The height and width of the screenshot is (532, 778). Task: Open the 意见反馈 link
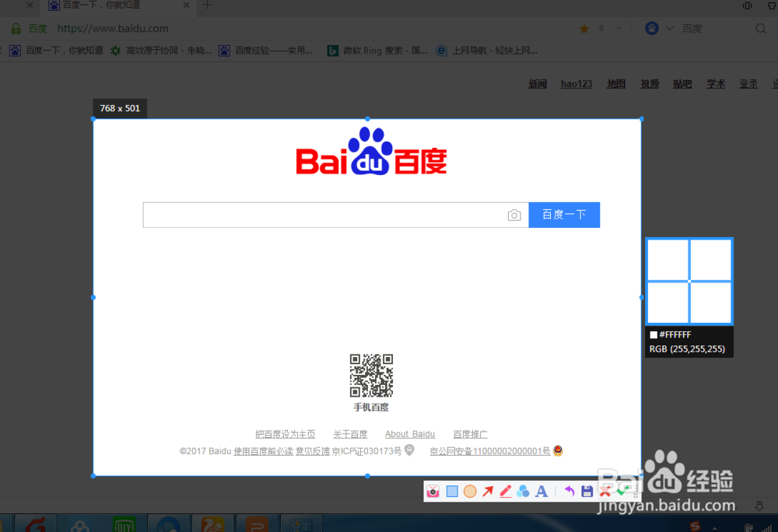coord(313,451)
